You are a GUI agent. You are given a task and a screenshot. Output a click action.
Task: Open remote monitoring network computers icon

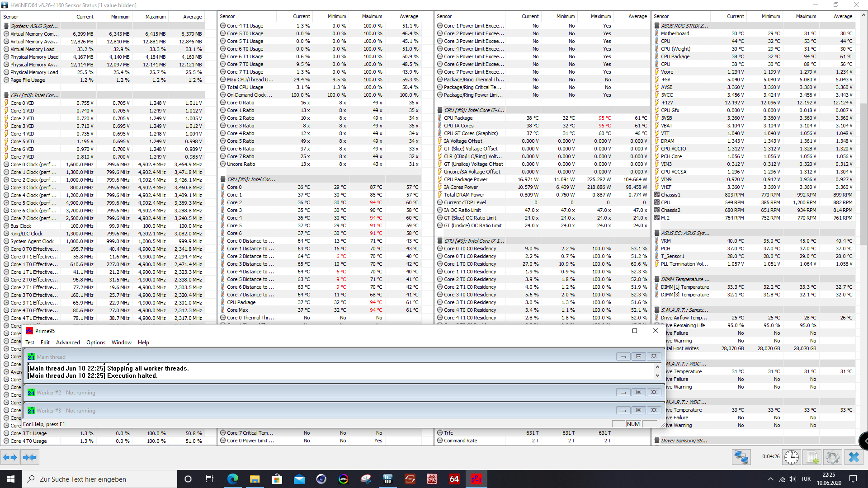(741, 457)
